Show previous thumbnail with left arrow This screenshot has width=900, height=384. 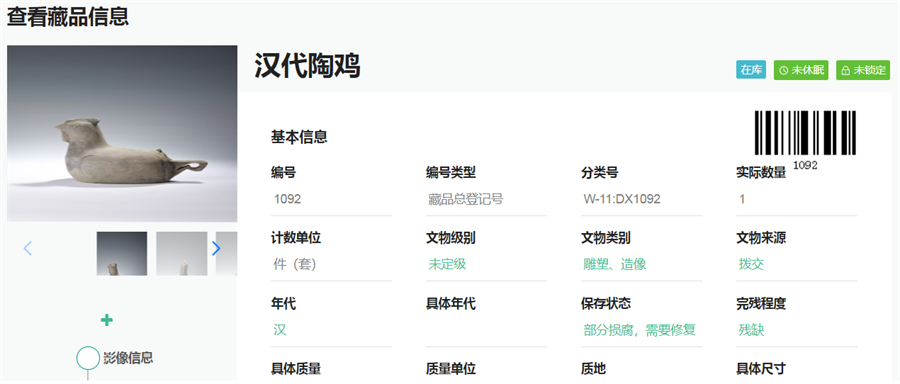pyautogui.click(x=27, y=249)
